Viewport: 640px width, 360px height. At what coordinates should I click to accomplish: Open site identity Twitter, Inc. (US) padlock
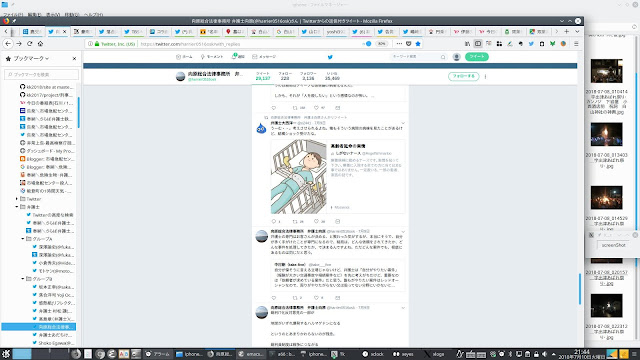pos(115,44)
